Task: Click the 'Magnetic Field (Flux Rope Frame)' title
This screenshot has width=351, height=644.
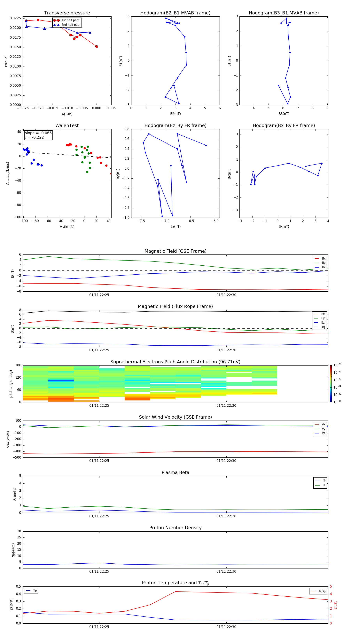Action: (175, 307)
